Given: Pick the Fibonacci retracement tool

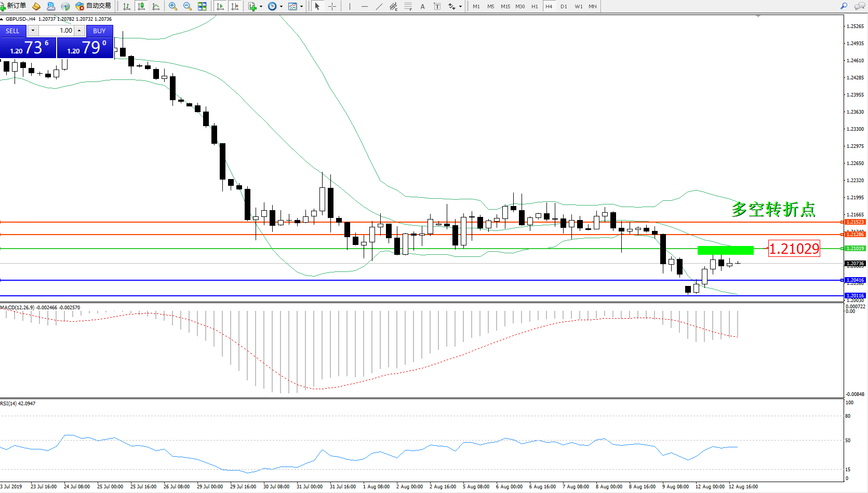Looking at the screenshot, I should [x=408, y=6].
